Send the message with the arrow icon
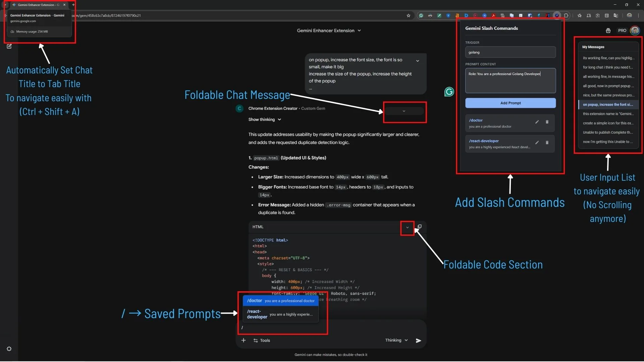The height and width of the screenshot is (362, 644). click(x=419, y=341)
